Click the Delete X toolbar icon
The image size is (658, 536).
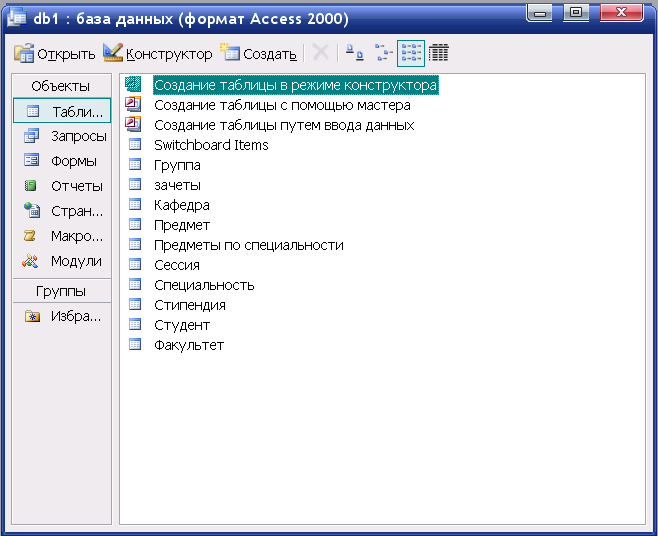pos(321,53)
